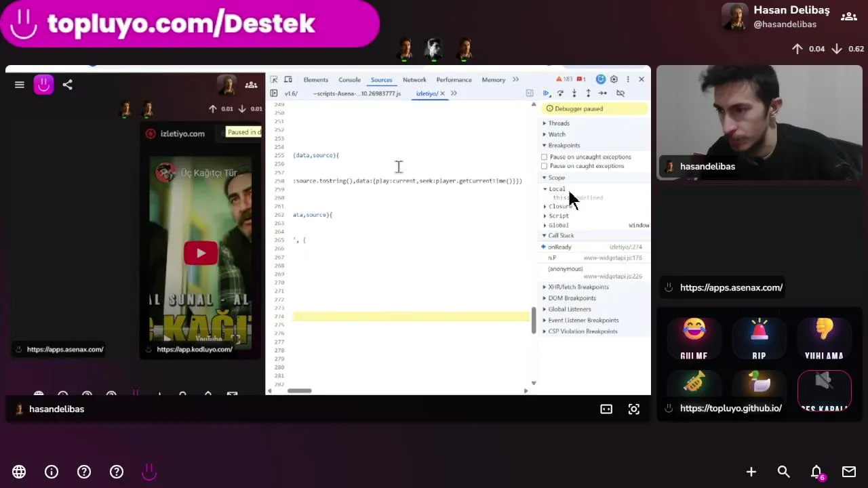Open the Network tab

(x=414, y=80)
